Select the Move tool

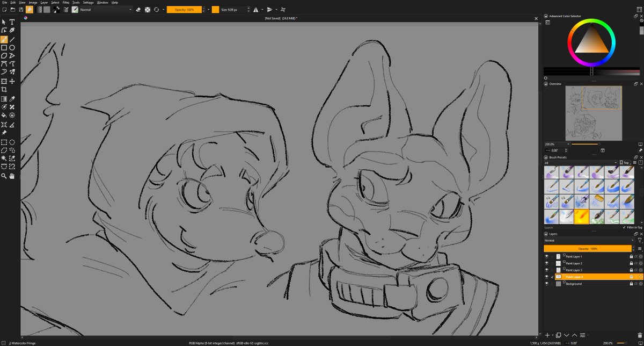[12, 81]
